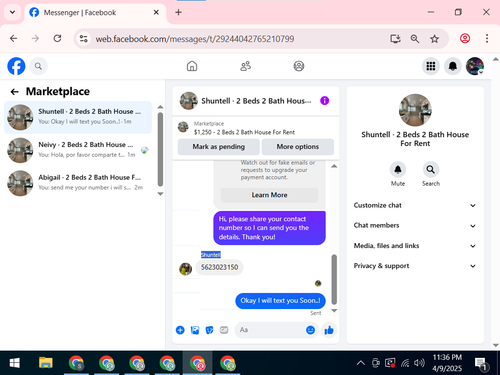Viewport: 500px width, 375px height.
Task: Click Mark as pending button
Action: [x=219, y=147]
